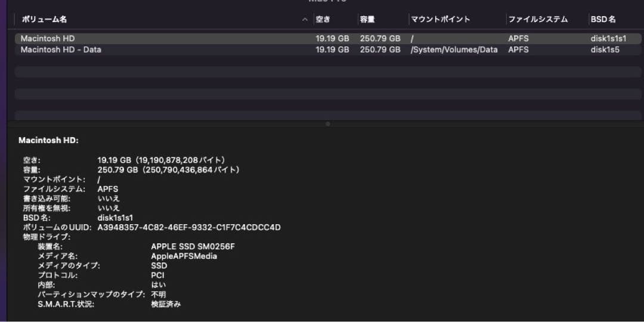Select the Macintosh HD volume row
This screenshot has height=322, width=644.
328,39
